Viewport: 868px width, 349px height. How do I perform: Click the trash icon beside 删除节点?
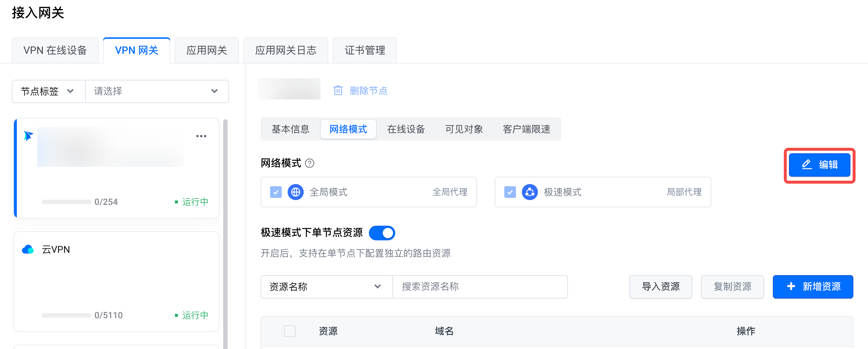[338, 90]
